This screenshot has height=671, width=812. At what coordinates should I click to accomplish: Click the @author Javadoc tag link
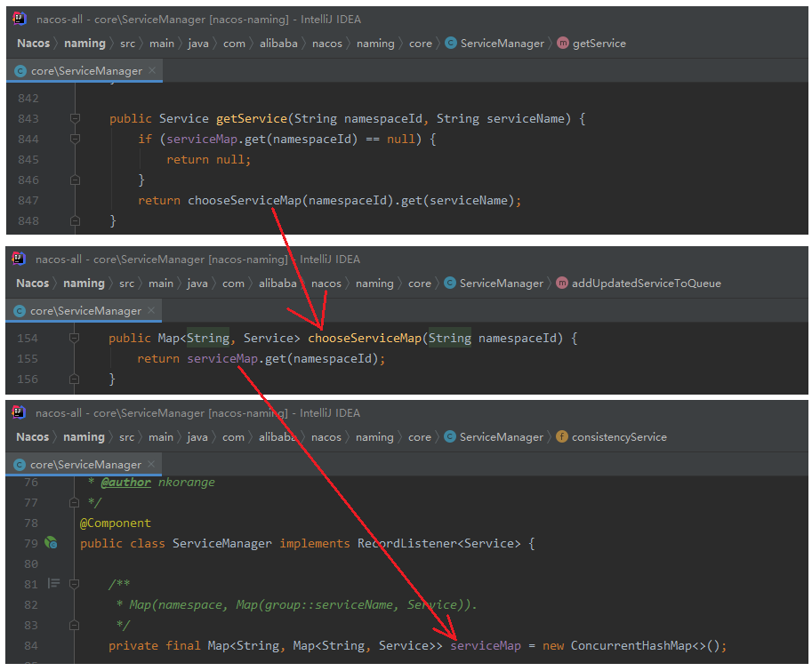click(x=125, y=483)
